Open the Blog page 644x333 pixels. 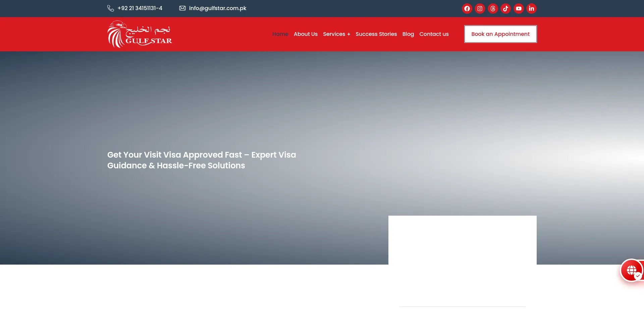pos(408,34)
